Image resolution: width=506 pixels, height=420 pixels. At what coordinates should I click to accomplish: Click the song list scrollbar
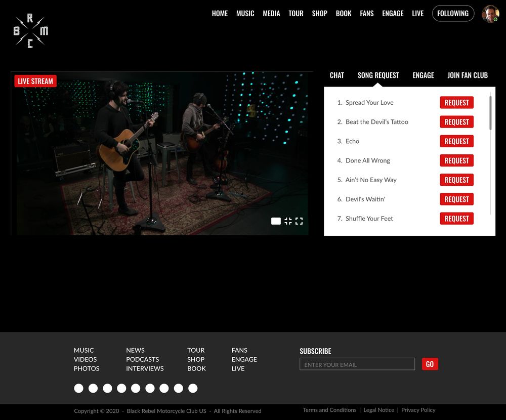(490, 113)
